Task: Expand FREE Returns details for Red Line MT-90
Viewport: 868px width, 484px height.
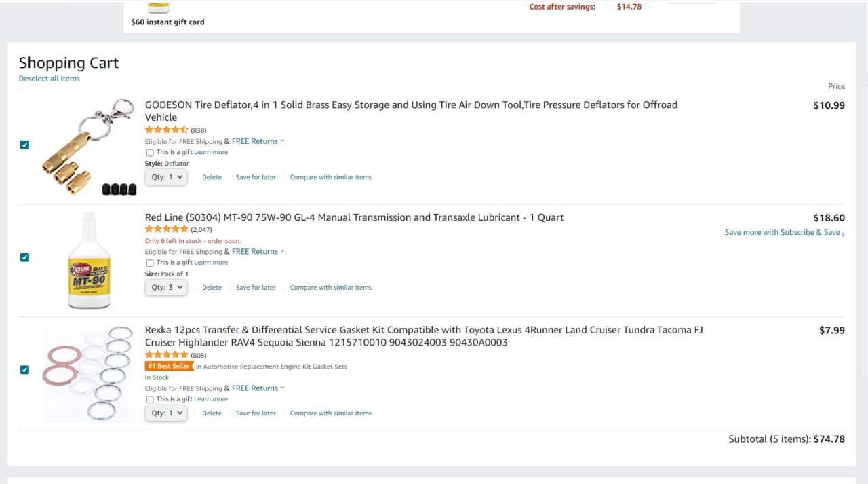Action: coord(258,251)
